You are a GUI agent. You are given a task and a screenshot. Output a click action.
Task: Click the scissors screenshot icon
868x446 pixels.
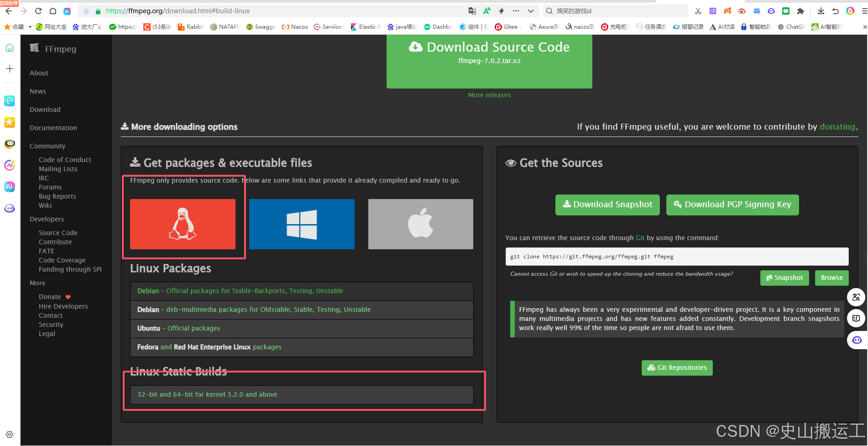(698, 11)
